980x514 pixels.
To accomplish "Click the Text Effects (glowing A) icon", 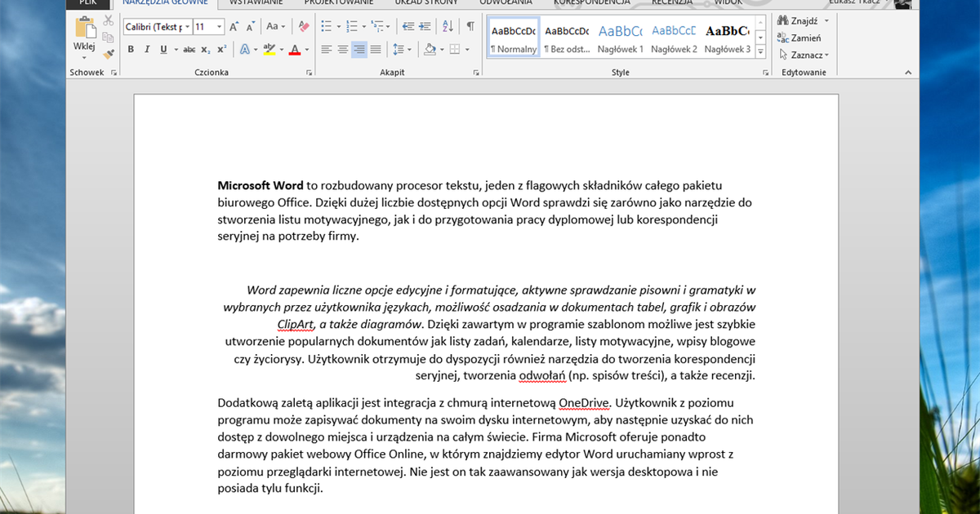I will click(245, 50).
